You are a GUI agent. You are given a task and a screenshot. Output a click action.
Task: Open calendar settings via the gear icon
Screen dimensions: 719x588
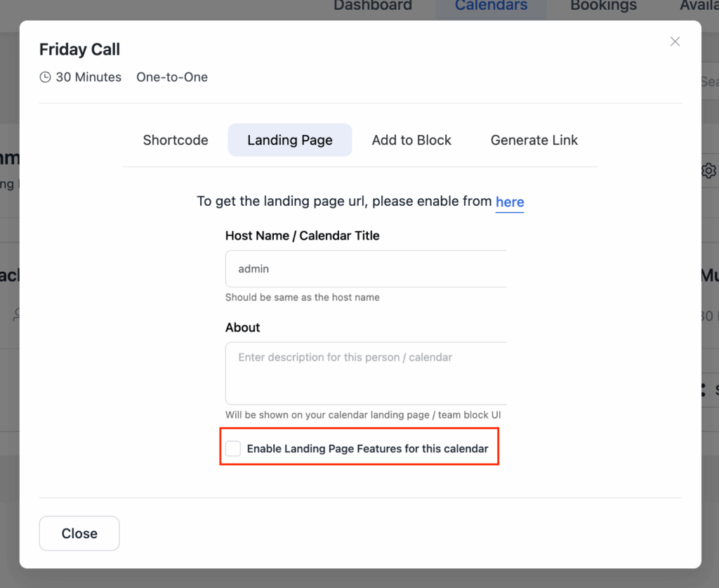[x=708, y=171]
